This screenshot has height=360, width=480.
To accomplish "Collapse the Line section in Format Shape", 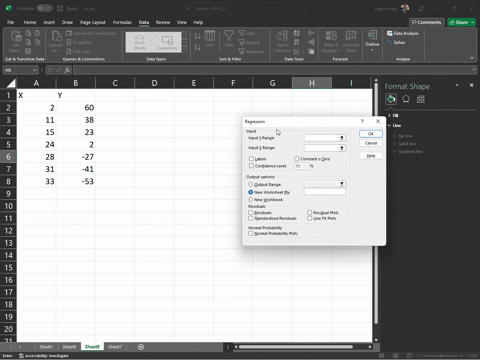I will pyautogui.click(x=389, y=125).
